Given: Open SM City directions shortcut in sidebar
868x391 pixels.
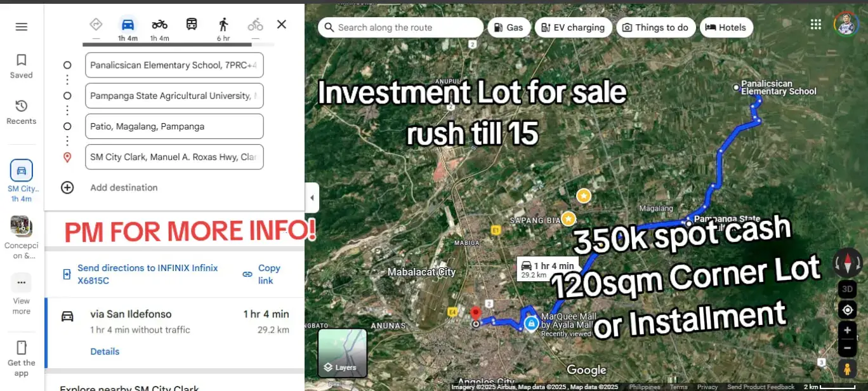Looking at the screenshot, I should click(22, 181).
